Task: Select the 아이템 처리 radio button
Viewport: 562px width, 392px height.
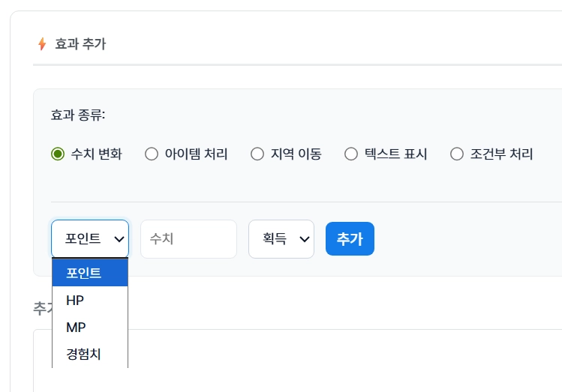Action: [152, 154]
